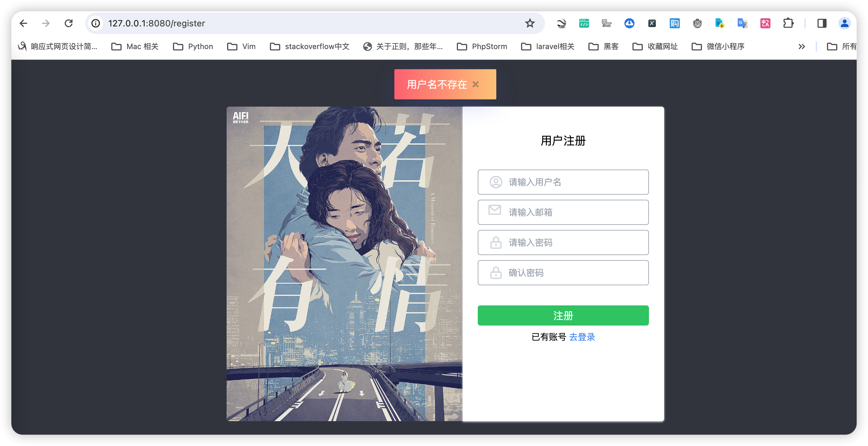Expand the overflow bookmarks chevron
Image resolution: width=868 pixels, height=446 pixels.
pyautogui.click(x=802, y=47)
